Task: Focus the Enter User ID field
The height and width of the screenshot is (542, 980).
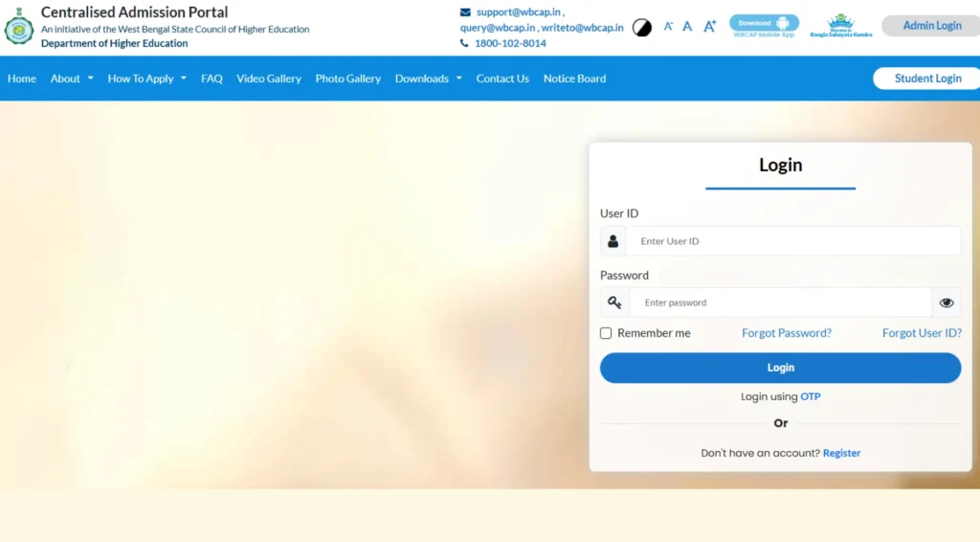Action: 793,240
